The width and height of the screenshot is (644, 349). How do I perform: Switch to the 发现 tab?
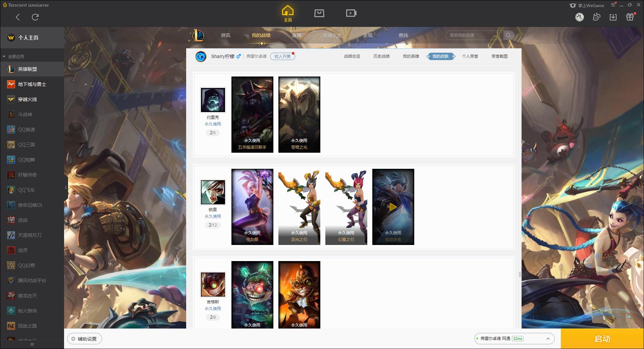368,35
